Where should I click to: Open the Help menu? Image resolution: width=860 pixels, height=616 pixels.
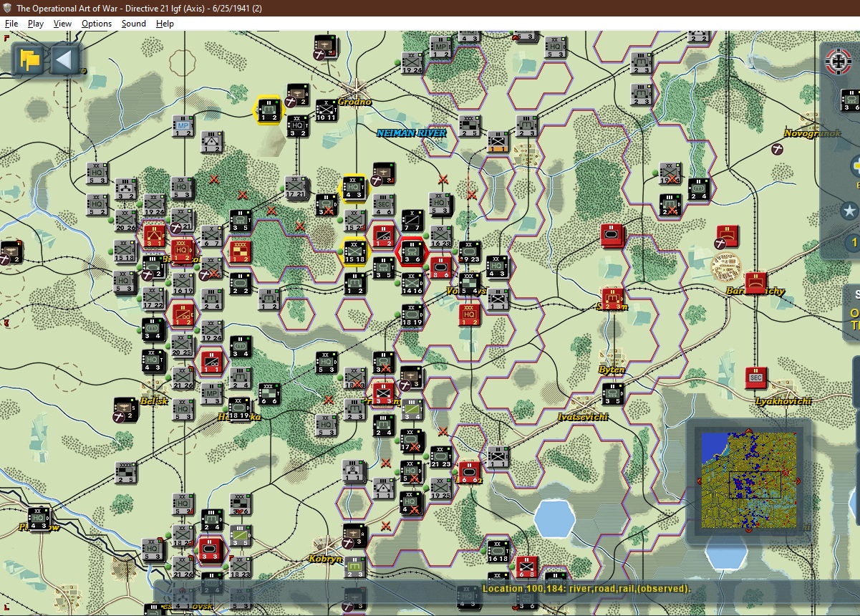(165, 24)
